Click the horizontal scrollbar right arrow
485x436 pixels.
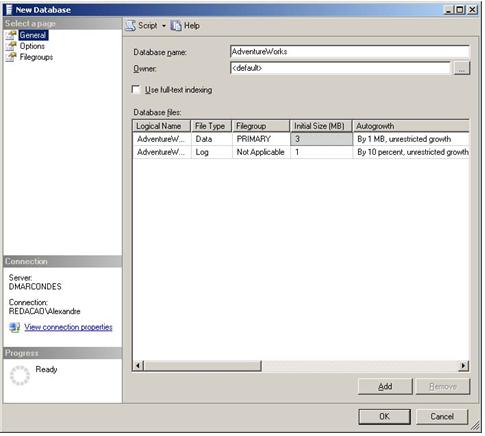pyautogui.click(x=463, y=366)
